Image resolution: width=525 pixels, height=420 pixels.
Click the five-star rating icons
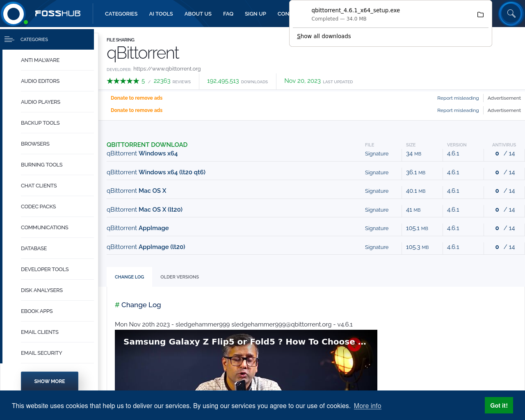[x=123, y=81]
